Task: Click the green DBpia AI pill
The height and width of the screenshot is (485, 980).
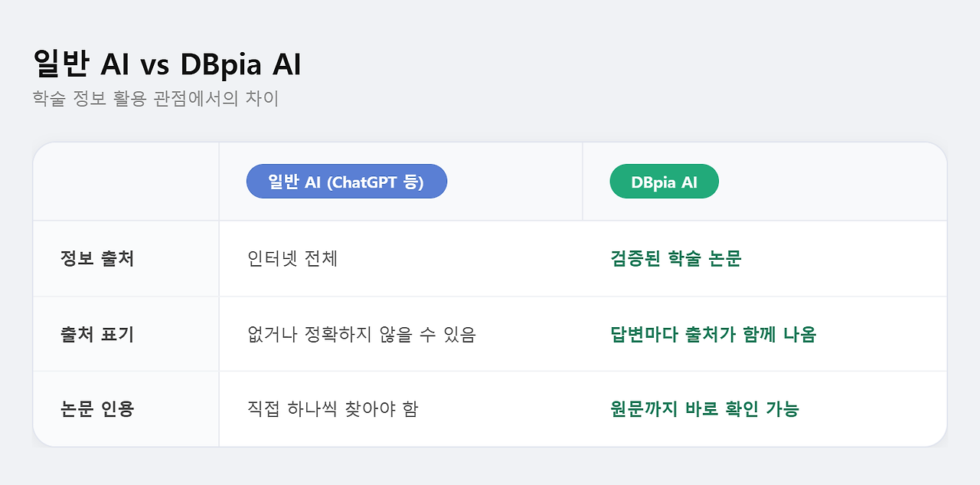Action: coord(664,182)
